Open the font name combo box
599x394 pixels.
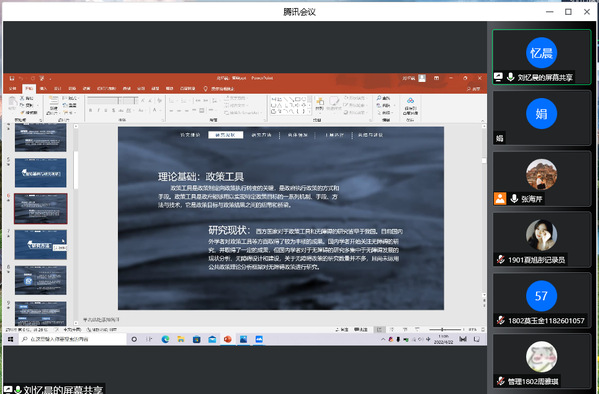point(102,101)
